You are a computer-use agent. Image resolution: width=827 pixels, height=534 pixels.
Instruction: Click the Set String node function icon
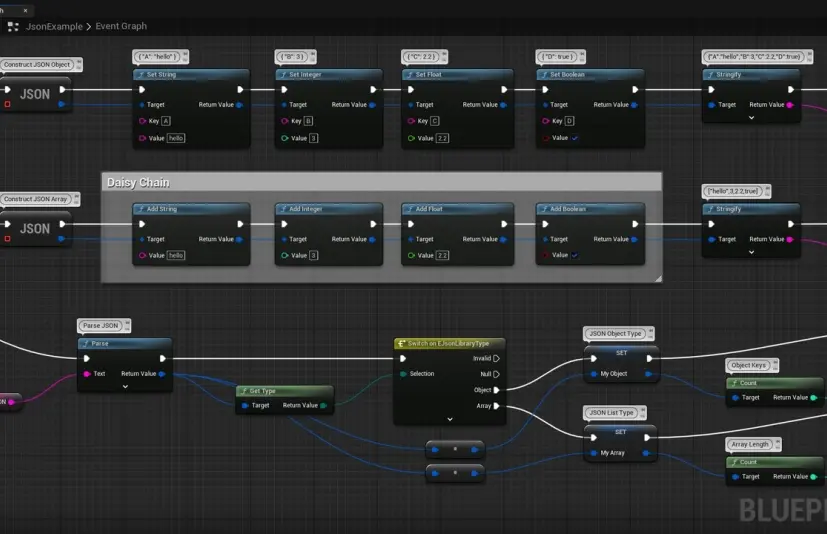(x=141, y=75)
